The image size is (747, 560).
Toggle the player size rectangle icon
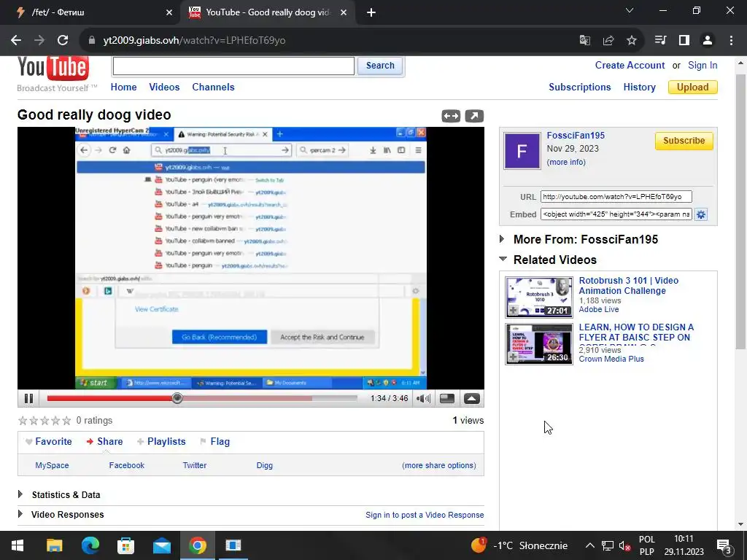[x=447, y=399]
